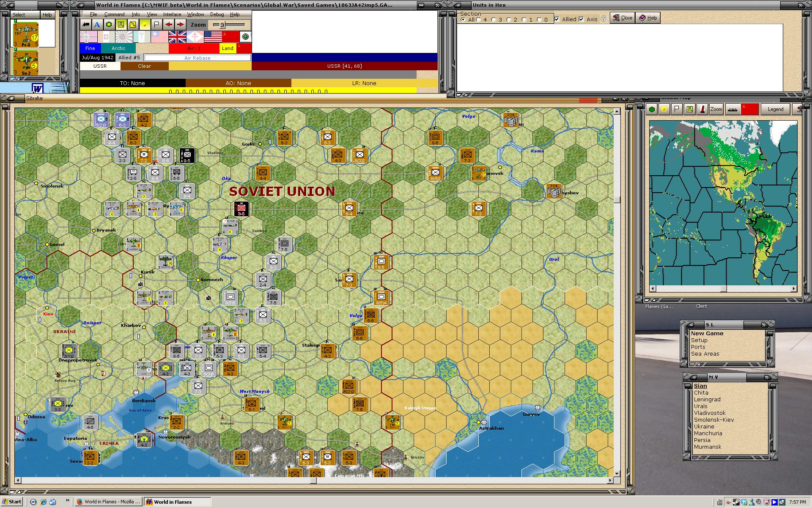Click the yellow sun weather icon in the main toolbar
The height and width of the screenshot is (508, 812).
145,25
